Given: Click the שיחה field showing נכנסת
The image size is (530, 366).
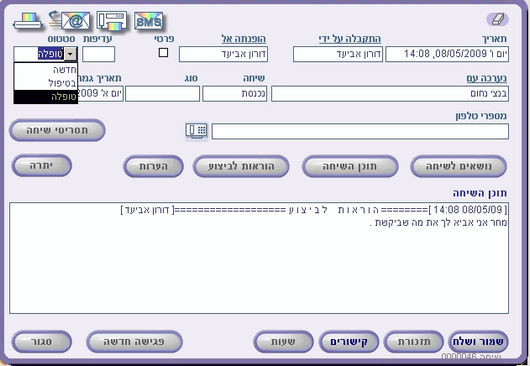Looking at the screenshot, I should (235, 94).
